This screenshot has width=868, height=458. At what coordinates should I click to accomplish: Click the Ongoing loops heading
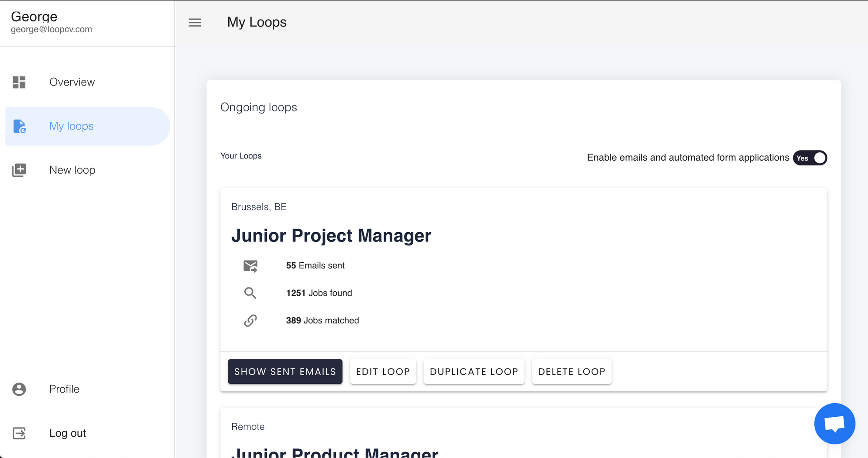tap(259, 108)
